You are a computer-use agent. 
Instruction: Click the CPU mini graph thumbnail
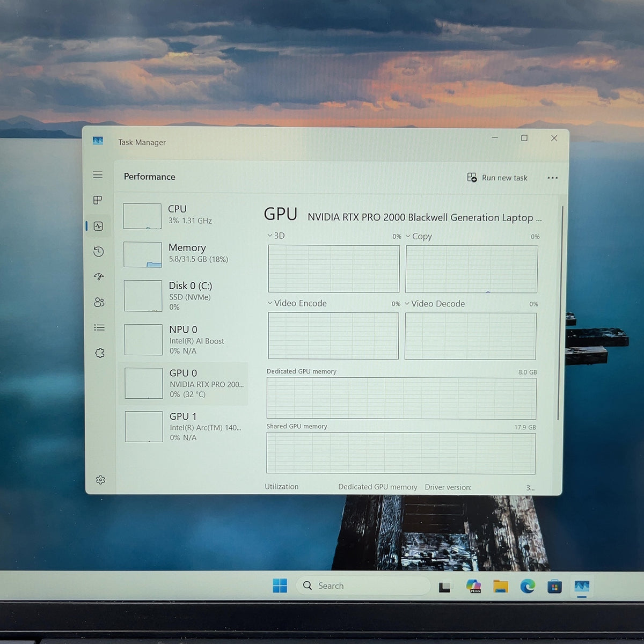point(142,216)
